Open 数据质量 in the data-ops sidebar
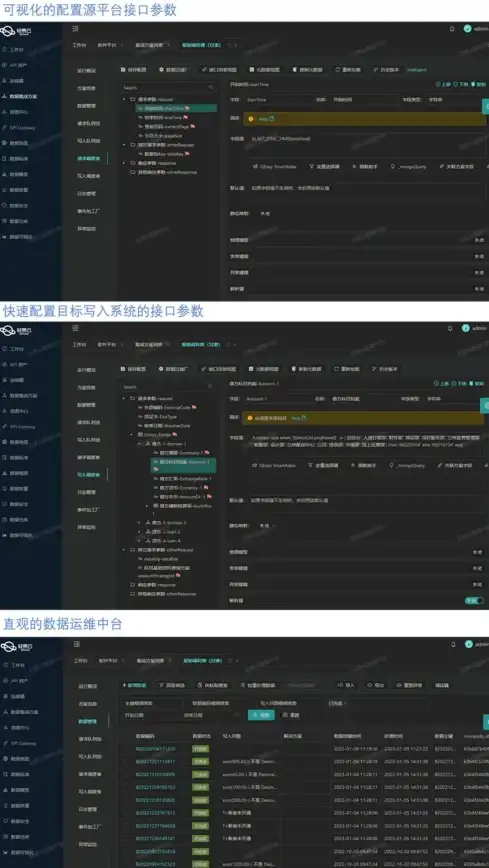Image resolution: width=489 pixels, height=868 pixels. tap(18, 805)
